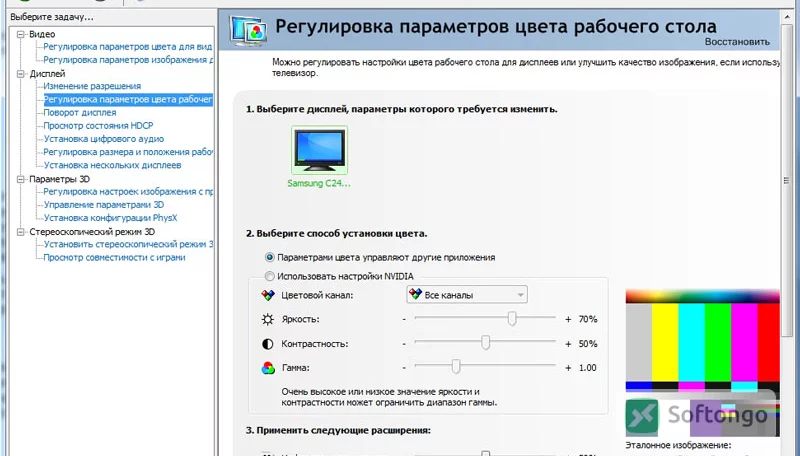Collapse the 'Дисплей' tree group
Viewport: 800px width, 456px height.
click(21, 74)
